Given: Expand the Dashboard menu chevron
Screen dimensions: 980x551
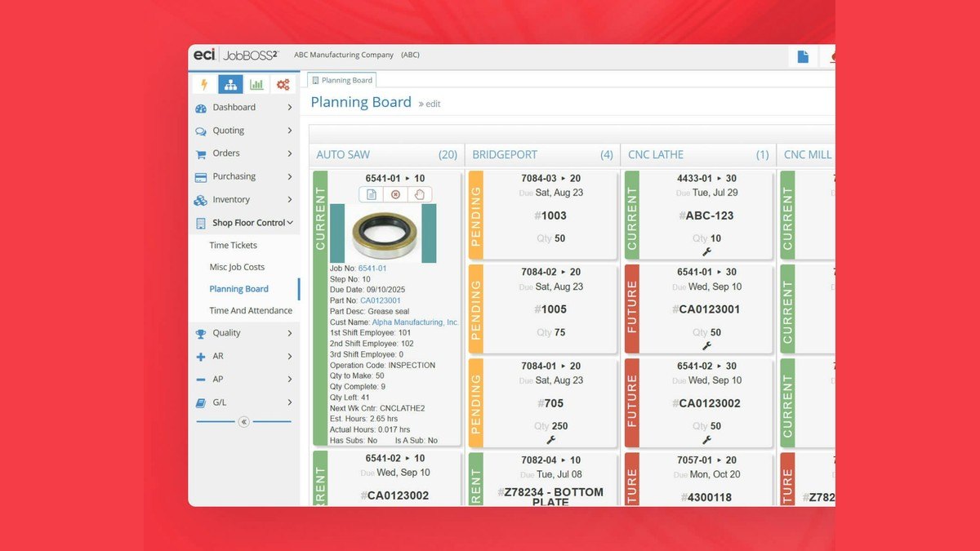Looking at the screenshot, I should 290,108.
